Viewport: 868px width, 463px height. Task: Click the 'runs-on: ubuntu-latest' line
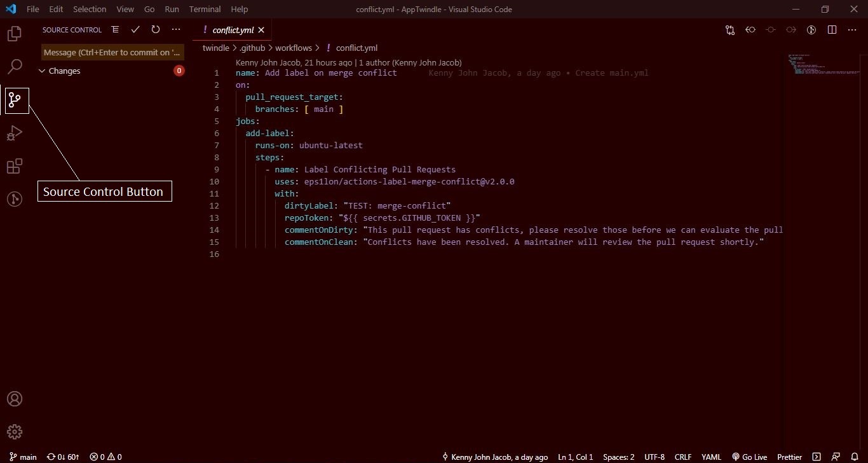[x=309, y=145]
